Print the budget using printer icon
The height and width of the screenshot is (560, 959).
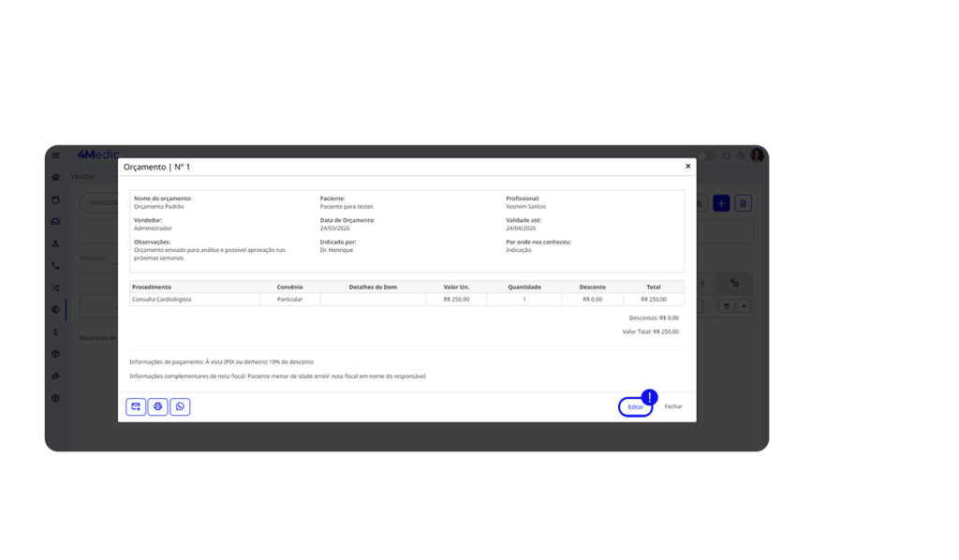(x=157, y=406)
